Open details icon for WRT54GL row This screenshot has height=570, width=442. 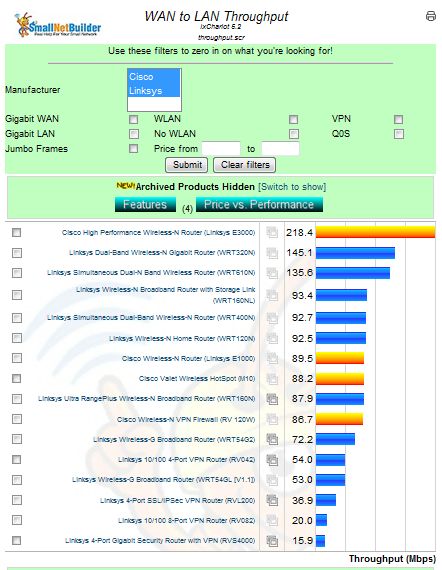272,480
